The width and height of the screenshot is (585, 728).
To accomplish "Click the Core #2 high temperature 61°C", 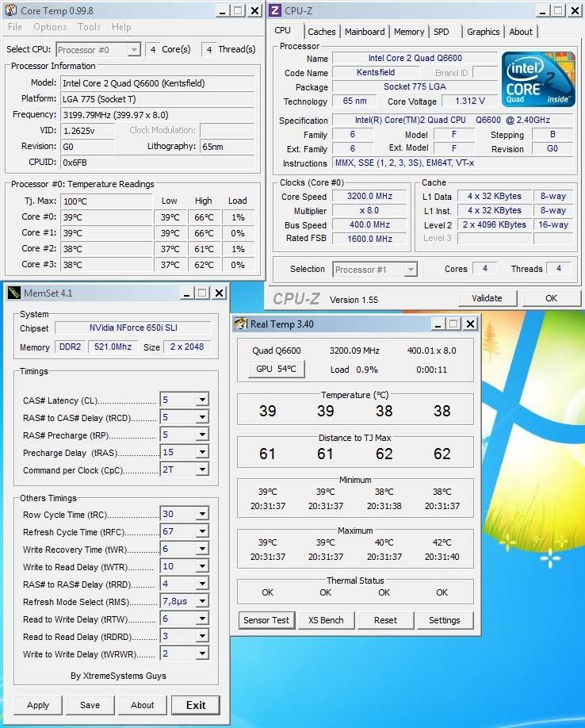I will [205, 249].
